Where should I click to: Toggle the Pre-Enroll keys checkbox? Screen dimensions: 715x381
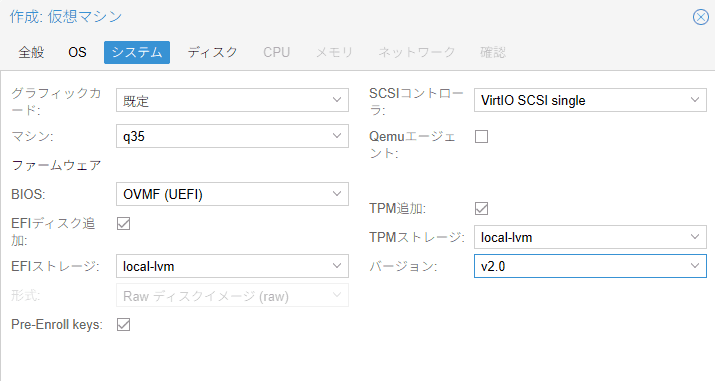124,324
